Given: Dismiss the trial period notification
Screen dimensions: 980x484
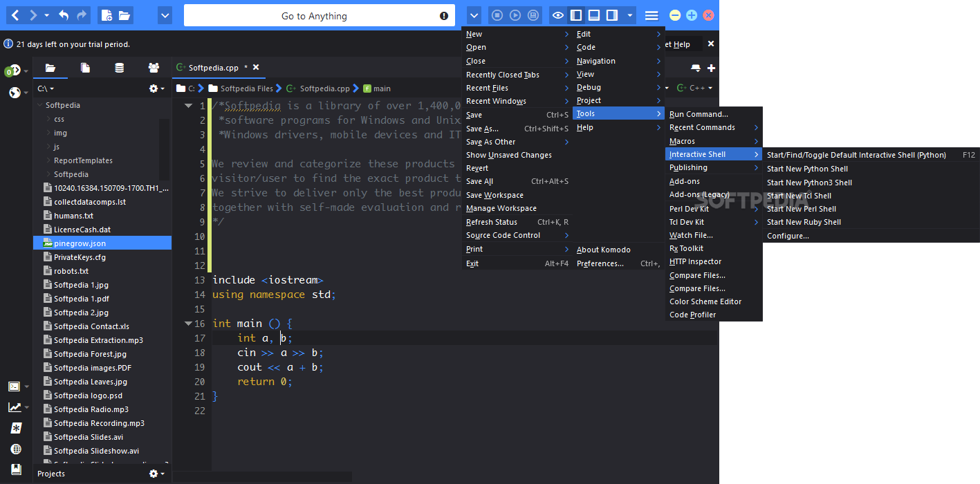Looking at the screenshot, I should click(x=711, y=44).
